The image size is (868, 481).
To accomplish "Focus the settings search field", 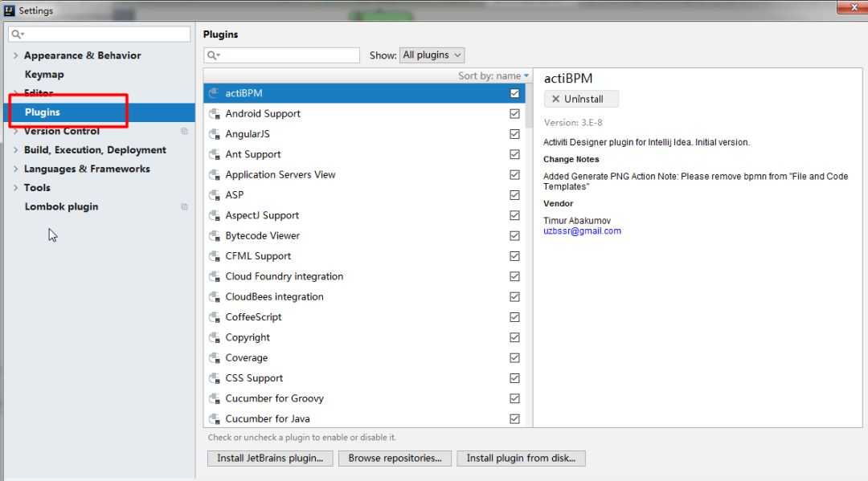I will click(x=99, y=35).
